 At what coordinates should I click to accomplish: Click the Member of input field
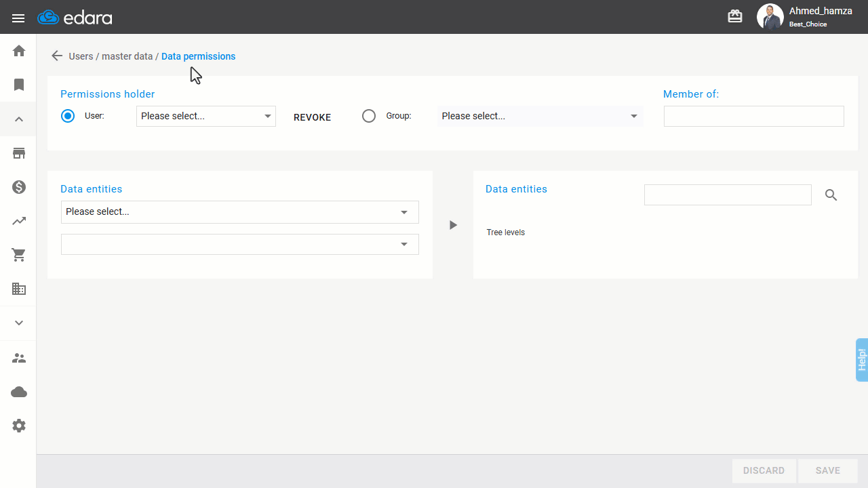tap(754, 116)
